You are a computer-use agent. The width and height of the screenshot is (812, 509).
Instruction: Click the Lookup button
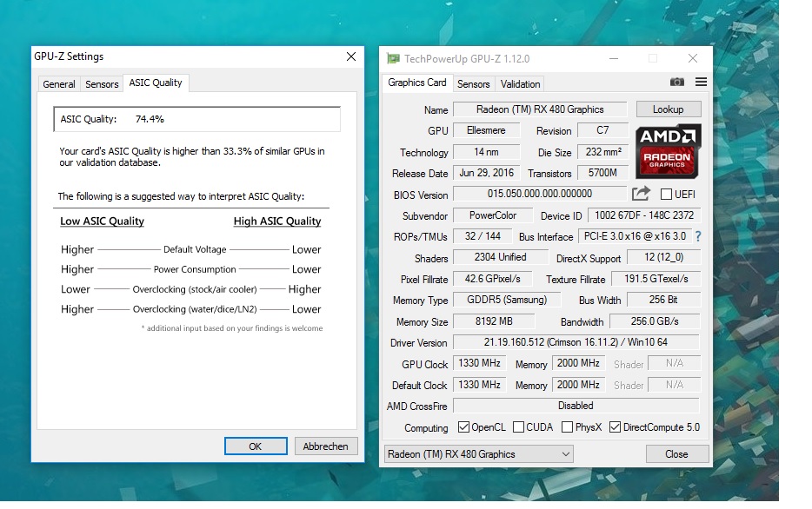click(x=668, y=109)
